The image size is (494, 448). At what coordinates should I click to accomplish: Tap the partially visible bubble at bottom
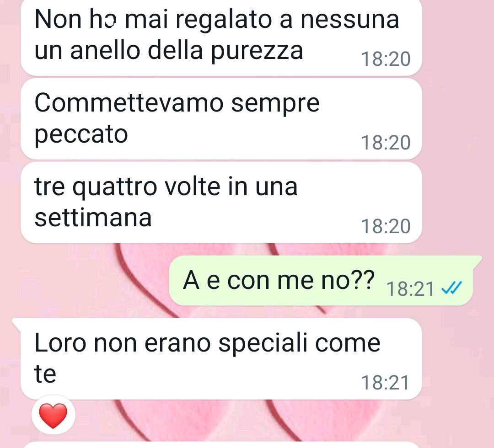click(x=221, y=444)
